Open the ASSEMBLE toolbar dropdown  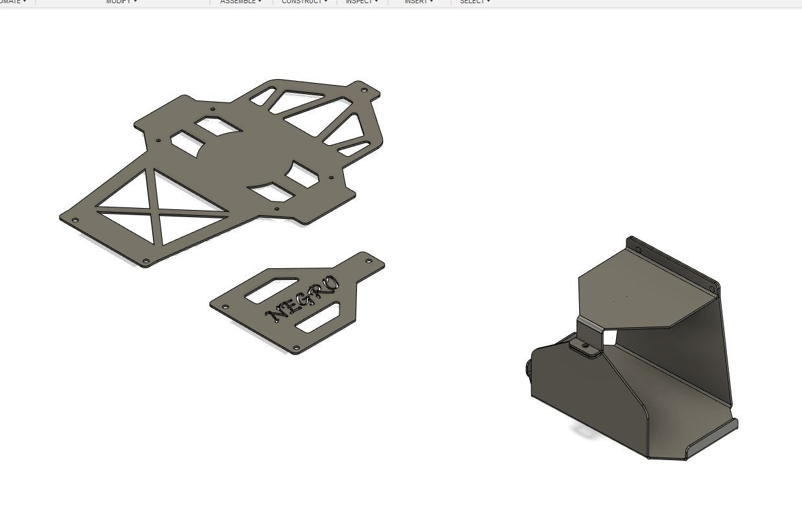point(241,2)
